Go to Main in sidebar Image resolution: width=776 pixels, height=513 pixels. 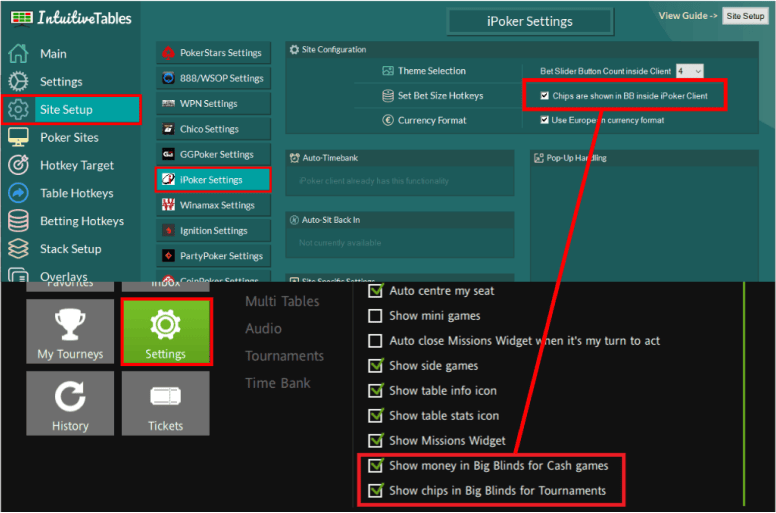[x=53, y=54]
